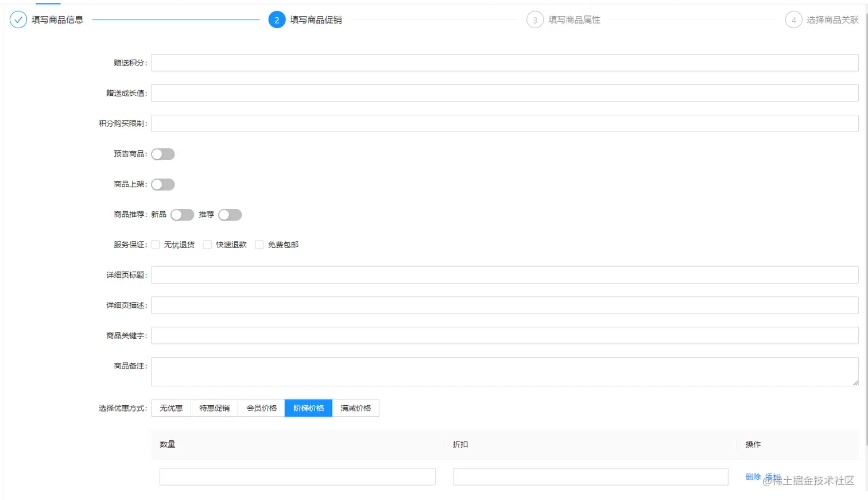The image size is (868, 500).
Task: Click the 填写商品信息 step title
Action: coord(57,20)
